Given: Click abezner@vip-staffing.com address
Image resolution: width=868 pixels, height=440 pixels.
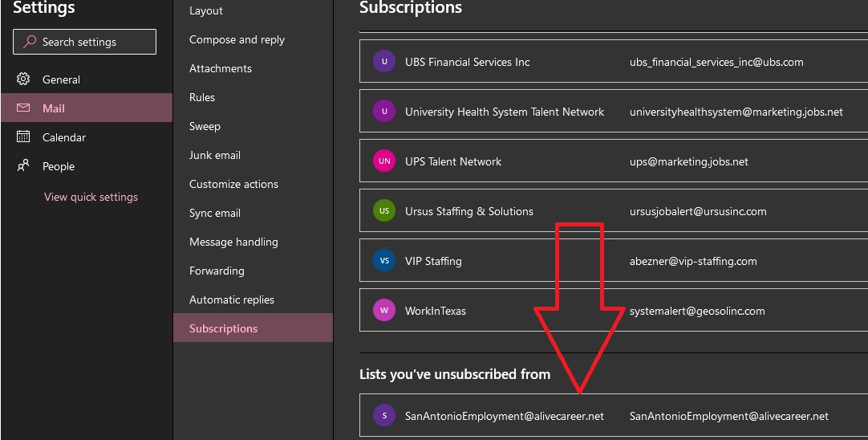Looking at the screenshot, I should tap(693, 261).
